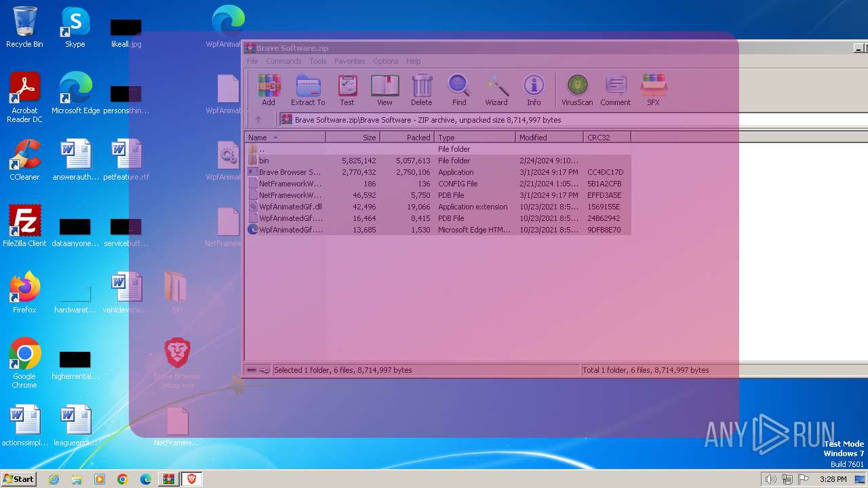Select the WpfAnimatedGif Microsoft Edge HTM row
This screenshot has width=868, height=488.
437,230
